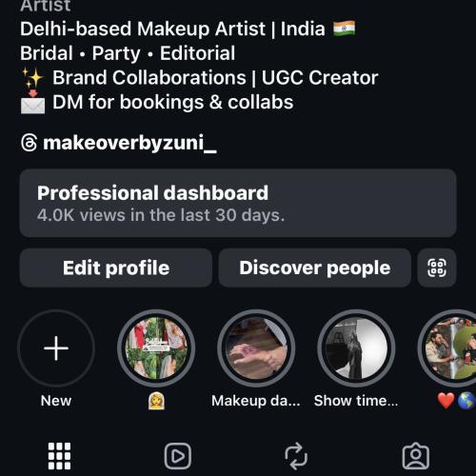
Task: View the tagged photos tab
Action: (x=416, y=456)
